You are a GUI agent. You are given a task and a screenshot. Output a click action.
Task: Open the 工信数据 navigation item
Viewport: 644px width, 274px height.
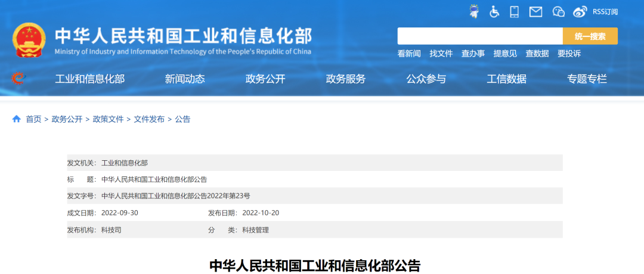(x=506, y=79)
